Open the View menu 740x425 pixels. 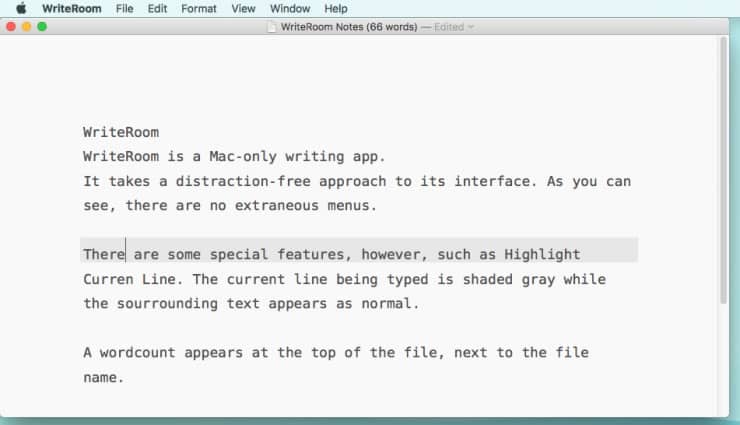tap(243, 8)
